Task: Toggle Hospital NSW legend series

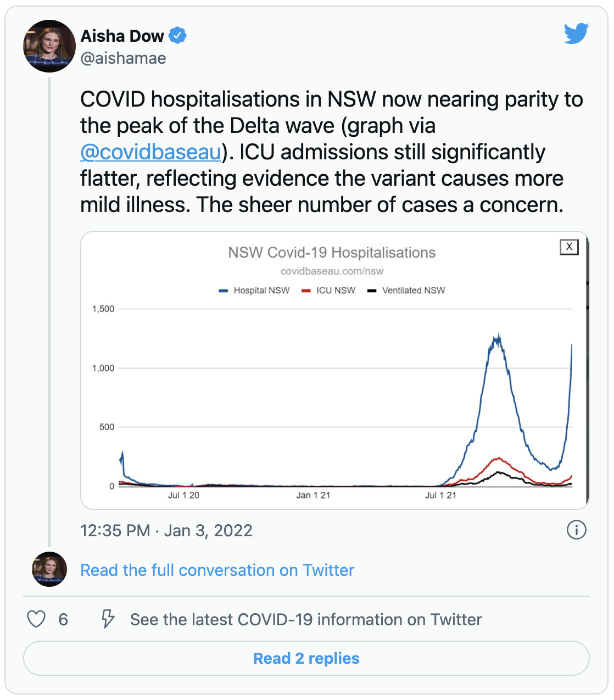Action: tap(254, 291)
